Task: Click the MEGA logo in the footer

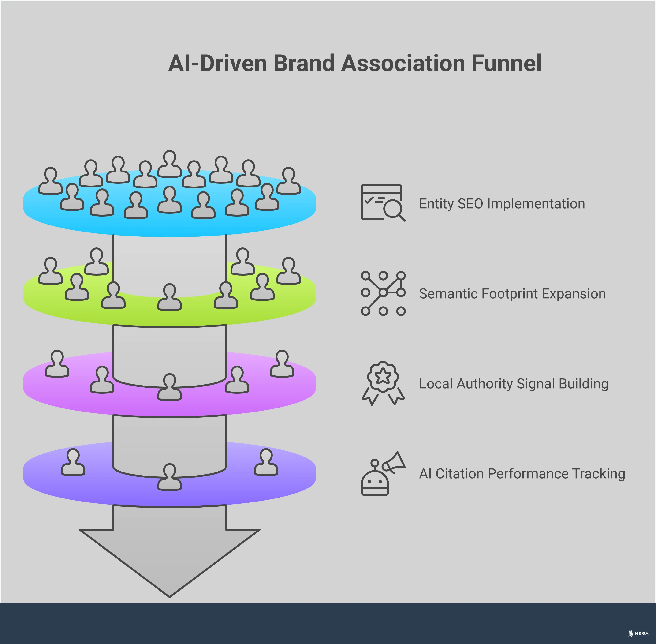Action: click(638, 633)
